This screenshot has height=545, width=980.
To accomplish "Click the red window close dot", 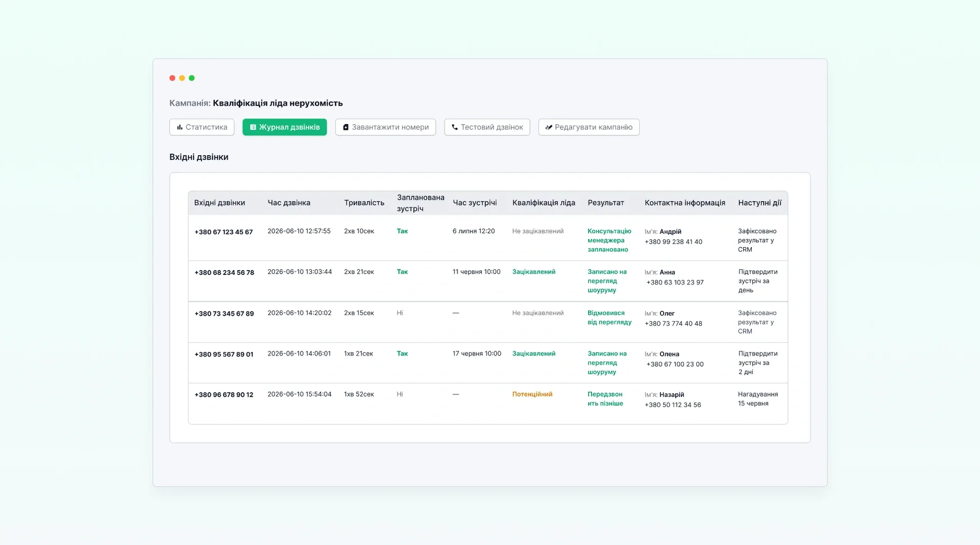I will [x=173, y=78].
